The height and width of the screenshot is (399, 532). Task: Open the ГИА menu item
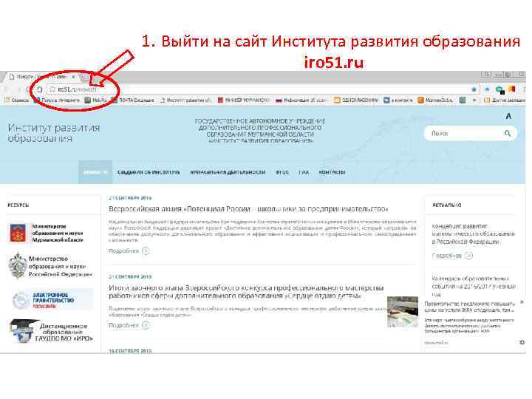coord(304,172)
